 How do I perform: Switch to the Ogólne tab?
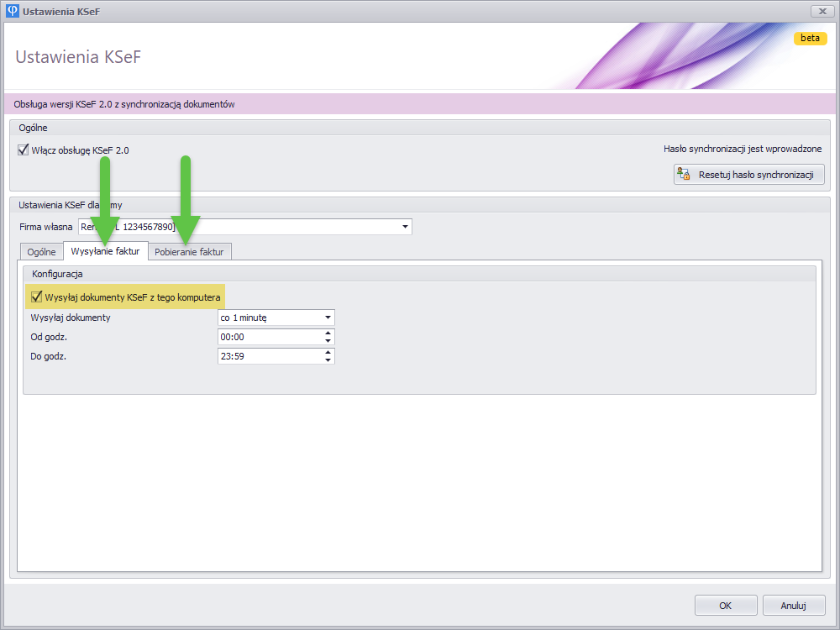pyautogui.click(x=41, y=252)
